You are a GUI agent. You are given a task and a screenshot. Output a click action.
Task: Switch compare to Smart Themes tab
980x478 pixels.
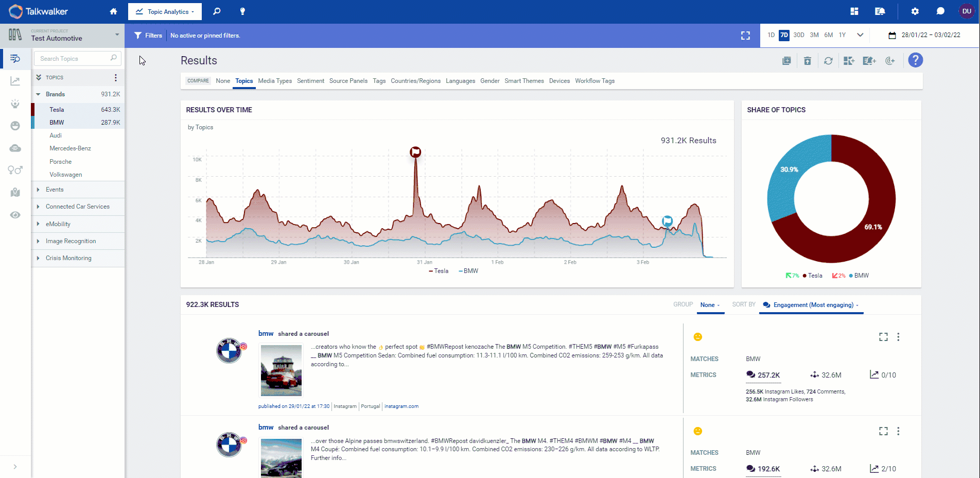pos(524,81)
